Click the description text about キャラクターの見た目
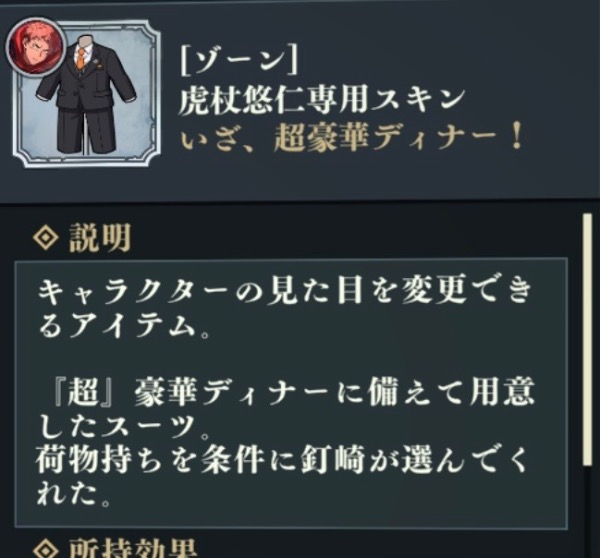Screen dimensions: 600x558 coord(285,308)
